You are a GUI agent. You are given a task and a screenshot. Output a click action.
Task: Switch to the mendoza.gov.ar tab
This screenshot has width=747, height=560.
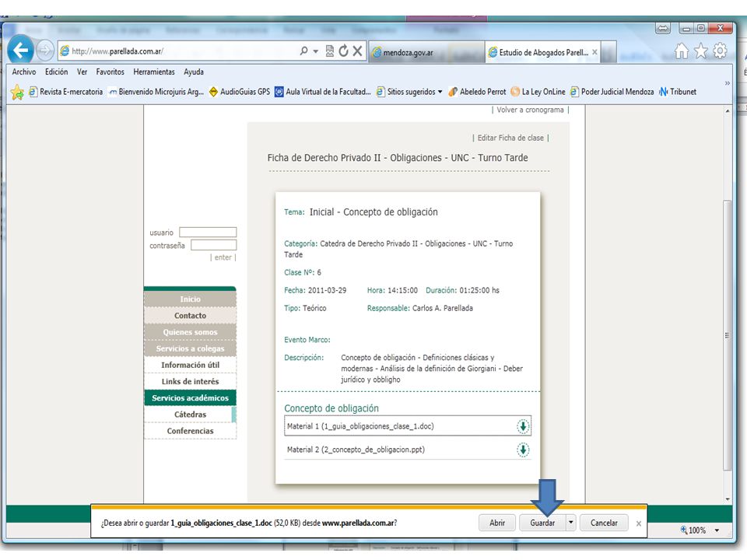(427, 52)
